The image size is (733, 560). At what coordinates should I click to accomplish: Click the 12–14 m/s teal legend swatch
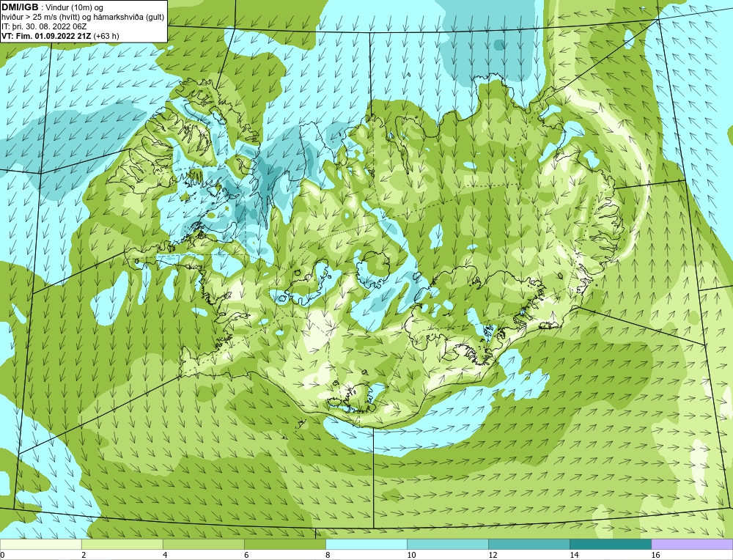click(x=528, y=545)
